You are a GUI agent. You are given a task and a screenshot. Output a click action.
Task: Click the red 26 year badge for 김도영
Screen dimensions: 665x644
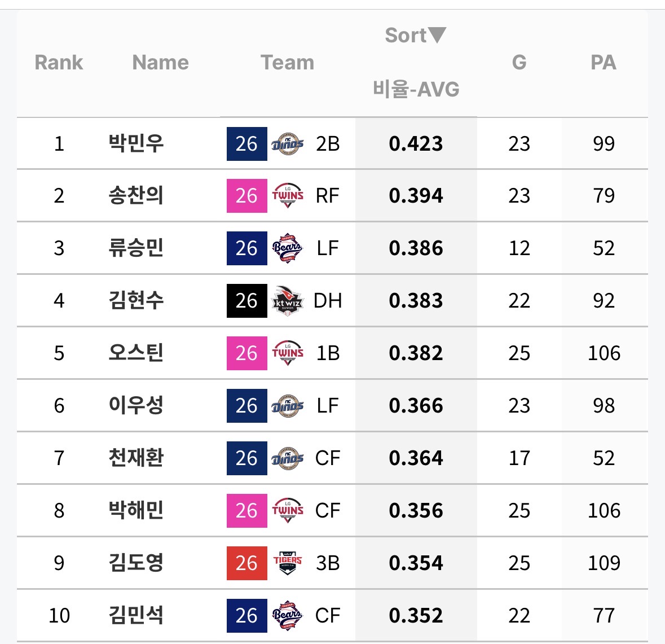tap(247, 563)
